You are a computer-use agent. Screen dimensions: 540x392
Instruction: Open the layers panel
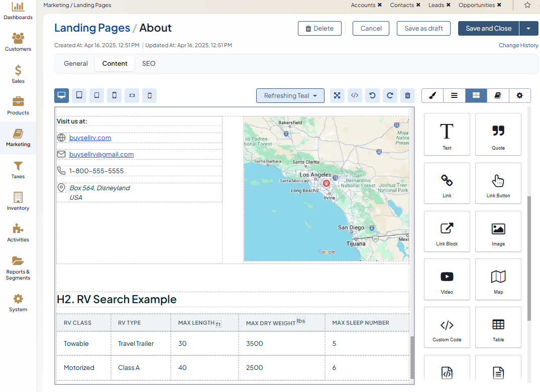454,95
